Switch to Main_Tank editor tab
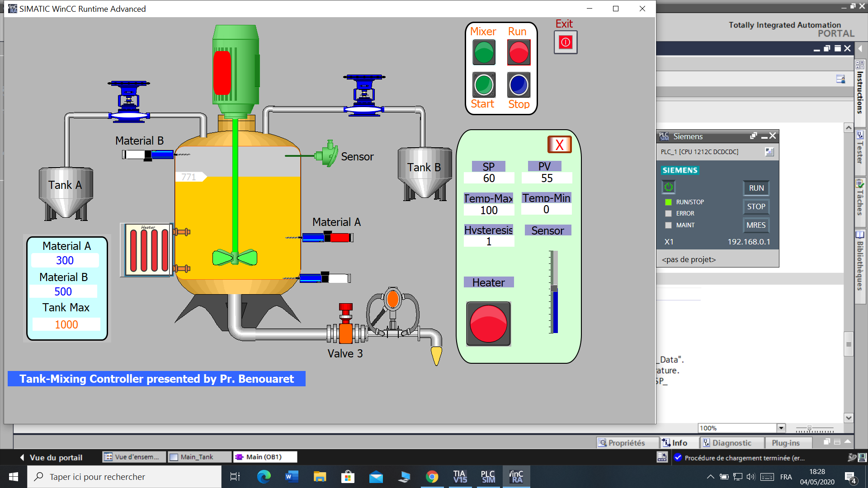The image size is (868, 488). point(199,457)
